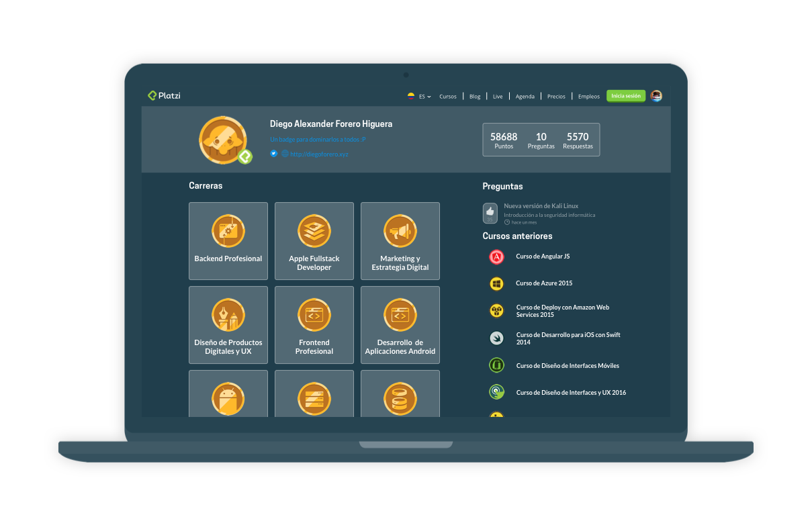
Task: Open Curso de Deploy con Amazon Web Services
Action: (563, 311)
